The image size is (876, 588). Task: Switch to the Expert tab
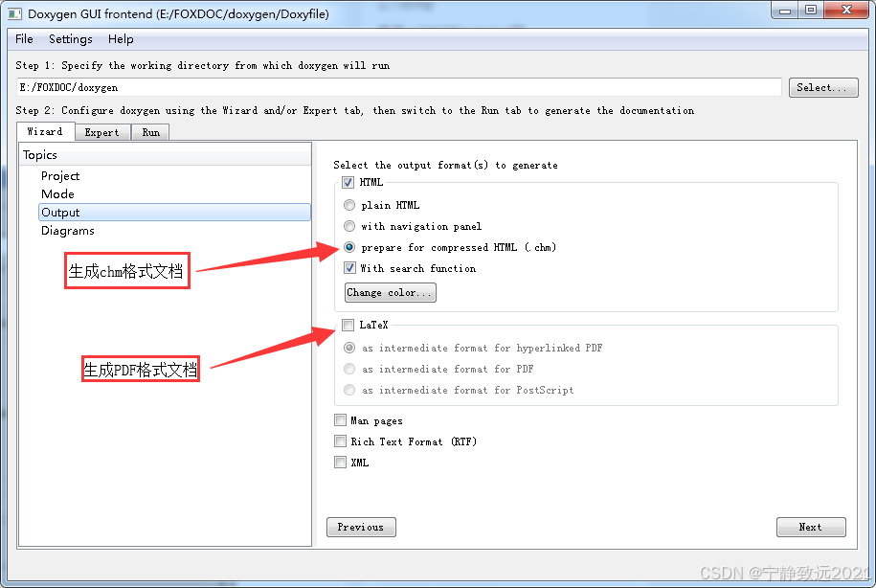point(102,132)
